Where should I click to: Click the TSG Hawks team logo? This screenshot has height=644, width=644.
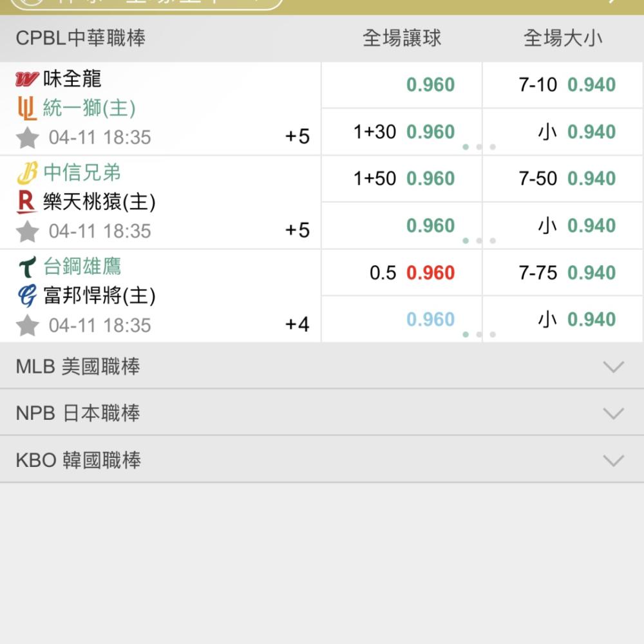[28, 267]
